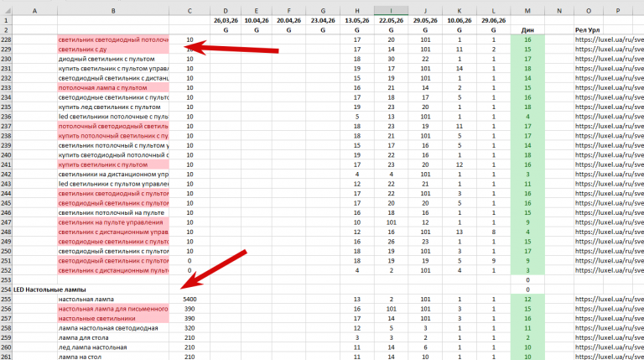The width and height of the screenshot is (644, 360).
Task: Click the 'Дин' header cell
Action: (x=527, y=30)
